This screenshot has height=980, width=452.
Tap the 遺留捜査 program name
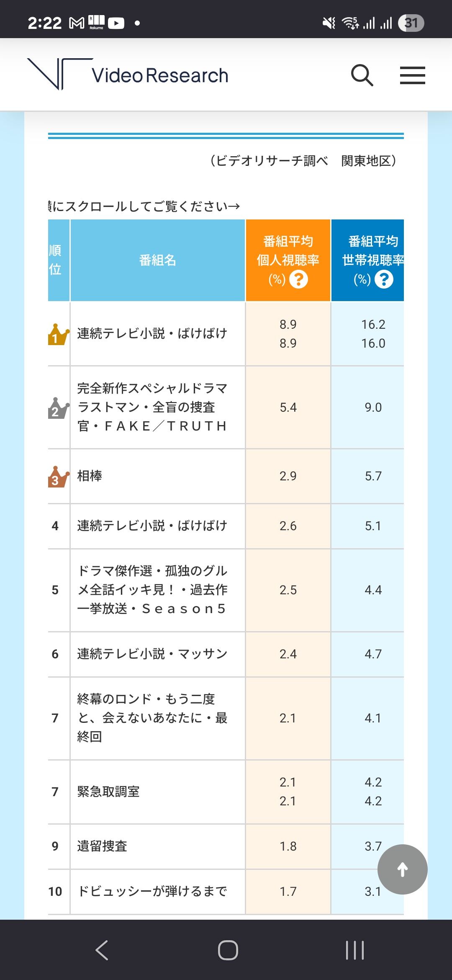pos(102,846)
